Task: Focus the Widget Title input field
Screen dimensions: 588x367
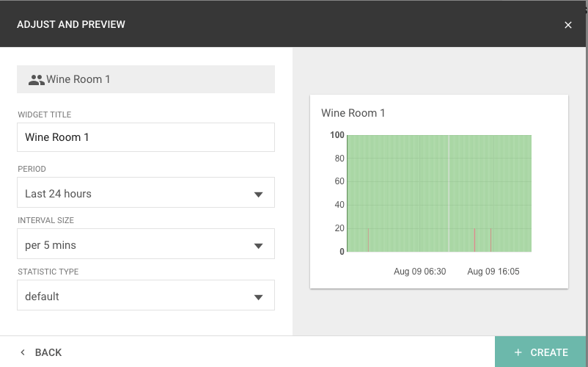Action: tap(145, 137)
